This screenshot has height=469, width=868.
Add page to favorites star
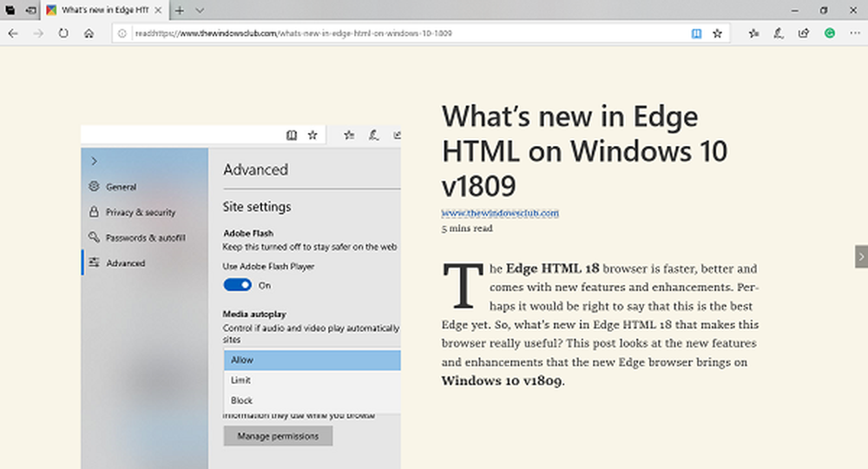pyautogui.click(x=718, y=34)
